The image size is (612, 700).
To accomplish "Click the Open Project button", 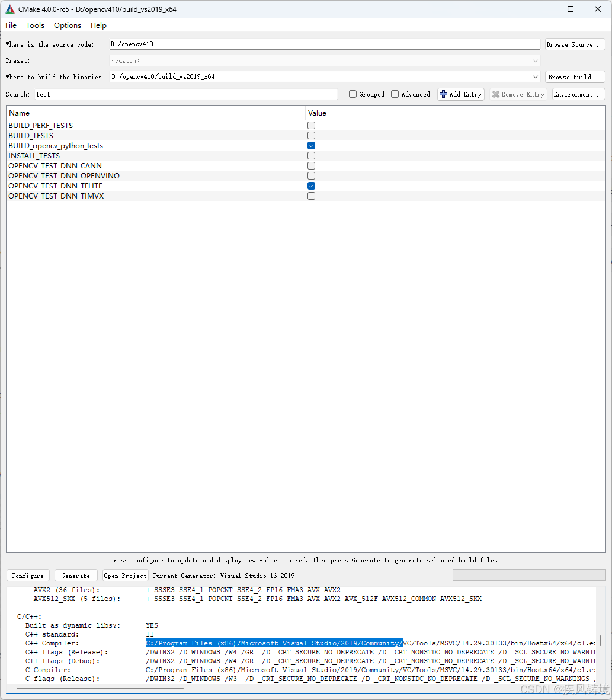I will tap(126, 576).
